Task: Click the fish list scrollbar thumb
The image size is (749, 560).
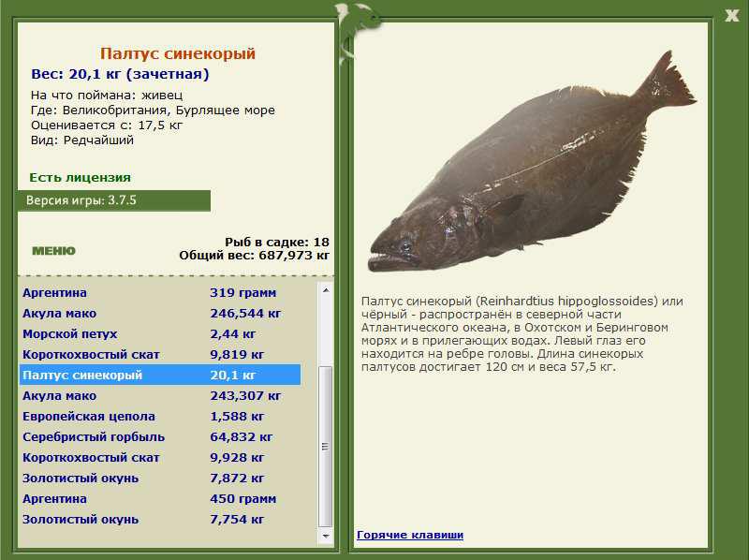Action: [326, 447]
